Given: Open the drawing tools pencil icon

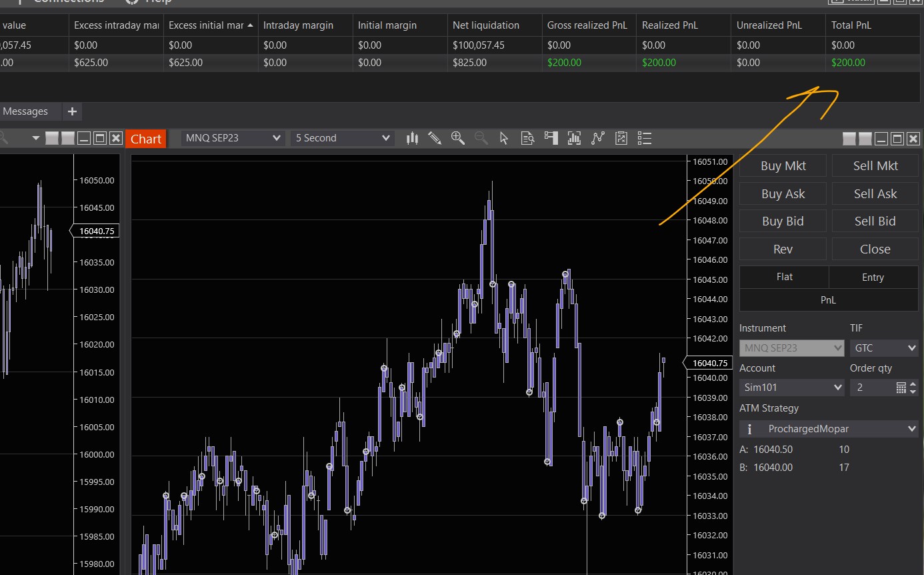Looking at the screenshot, I should click(435, 138).
